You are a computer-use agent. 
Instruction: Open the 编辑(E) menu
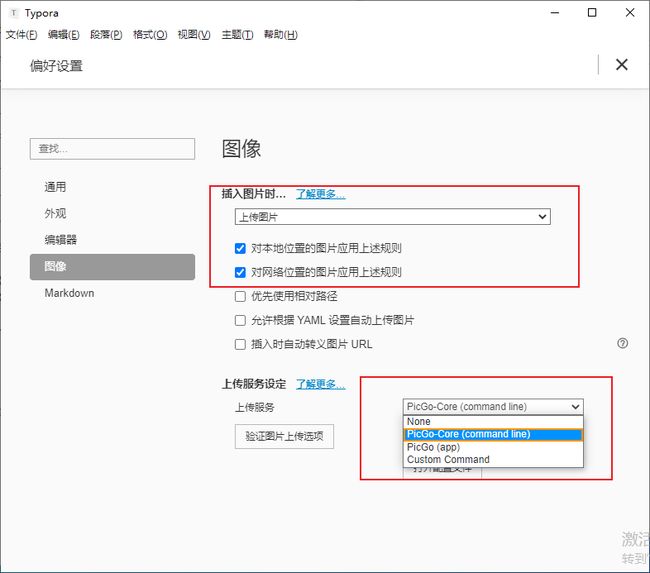point(63,34)
